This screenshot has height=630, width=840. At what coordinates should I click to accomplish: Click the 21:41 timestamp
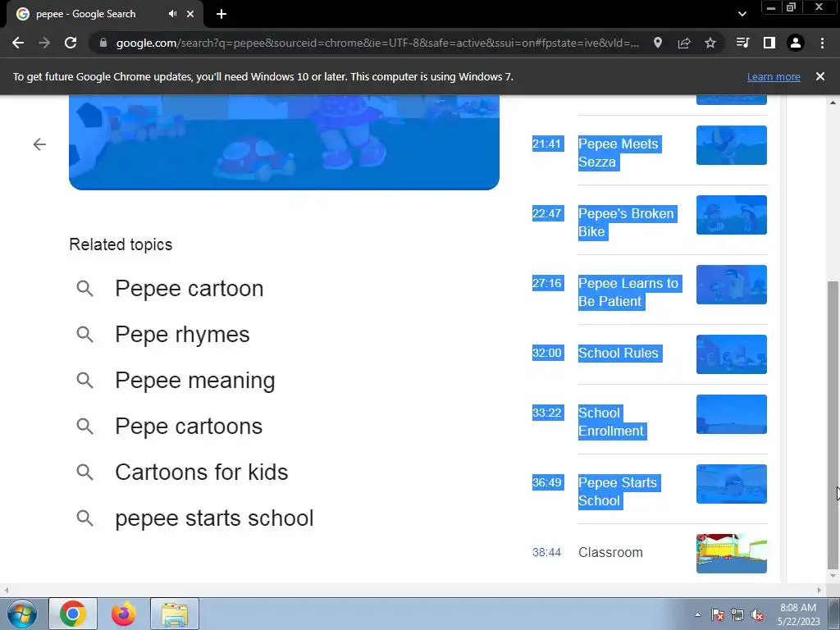point(547,144)
